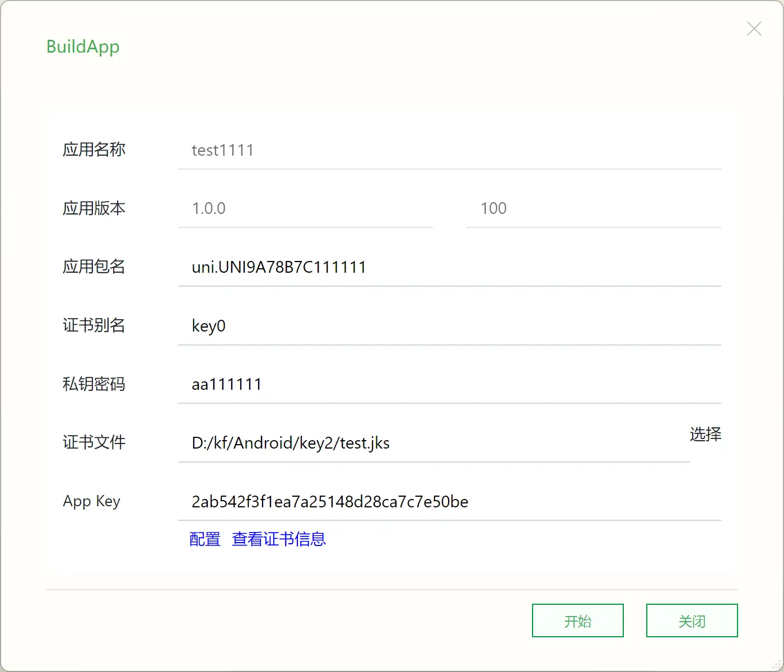
Task: Click the 证书文件 path field with test.jks
Action: tap(433, 443)
